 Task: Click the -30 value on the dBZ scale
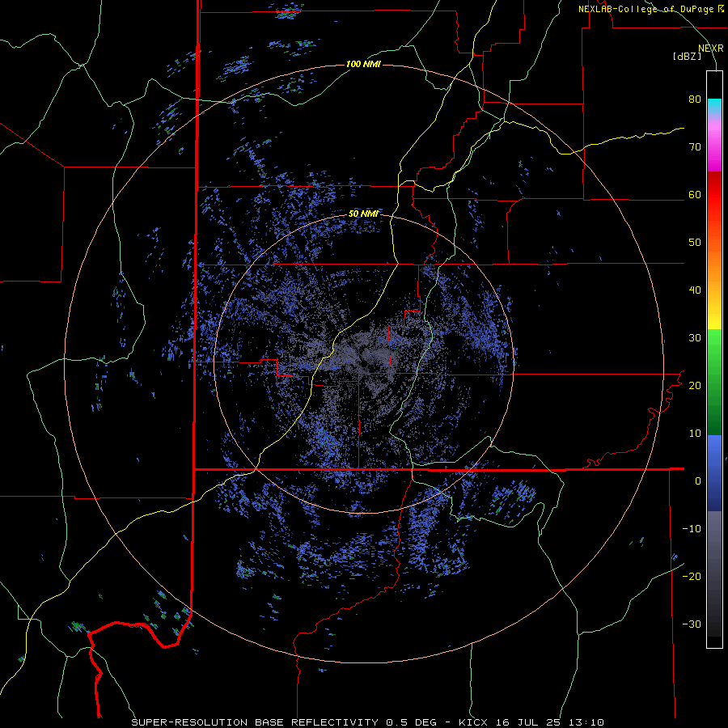point(692,624)
